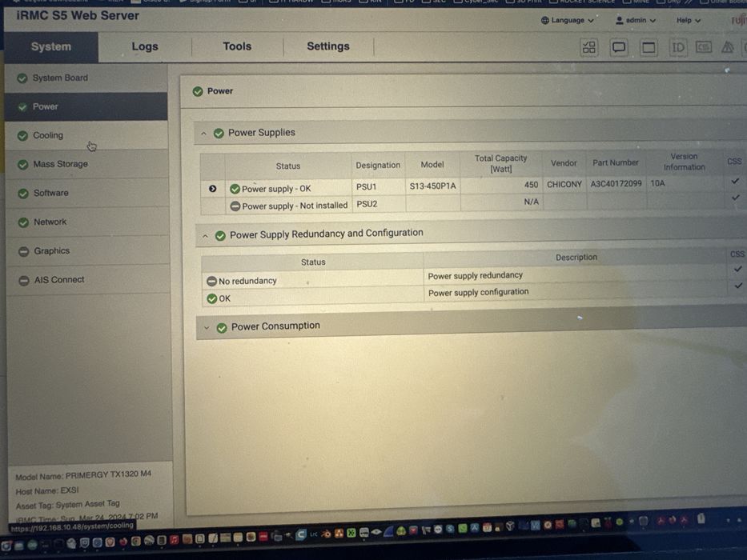The height and width of the screenshot is (560, 747).
Task: Go to the Settings tab
Action: point(328,46)
